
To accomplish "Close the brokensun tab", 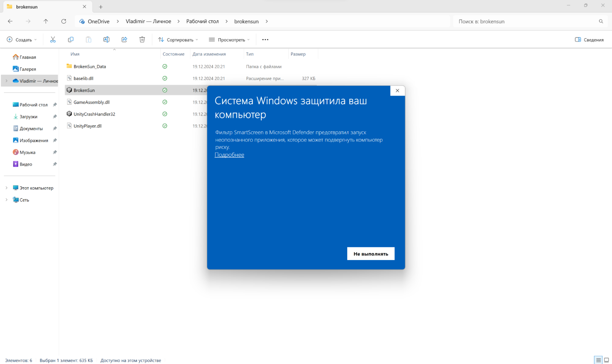I will click(84, 6).
